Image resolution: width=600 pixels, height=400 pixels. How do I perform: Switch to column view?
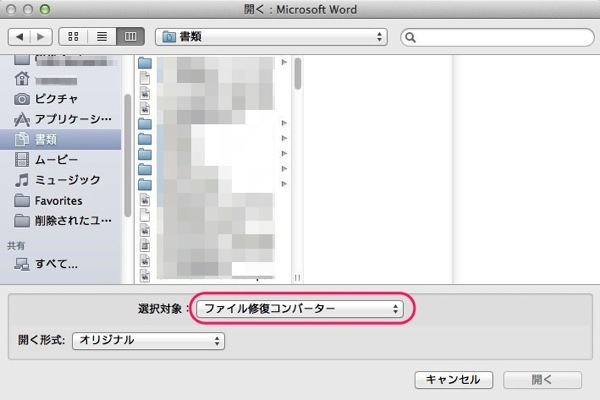[x=130, y=37]
